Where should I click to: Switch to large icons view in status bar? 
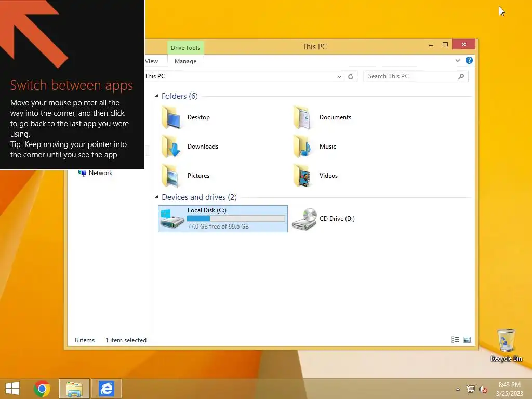[467, 340]
